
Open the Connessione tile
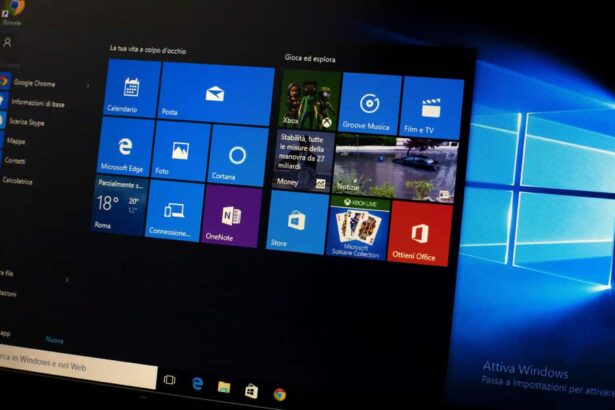[x=175, y=210]
